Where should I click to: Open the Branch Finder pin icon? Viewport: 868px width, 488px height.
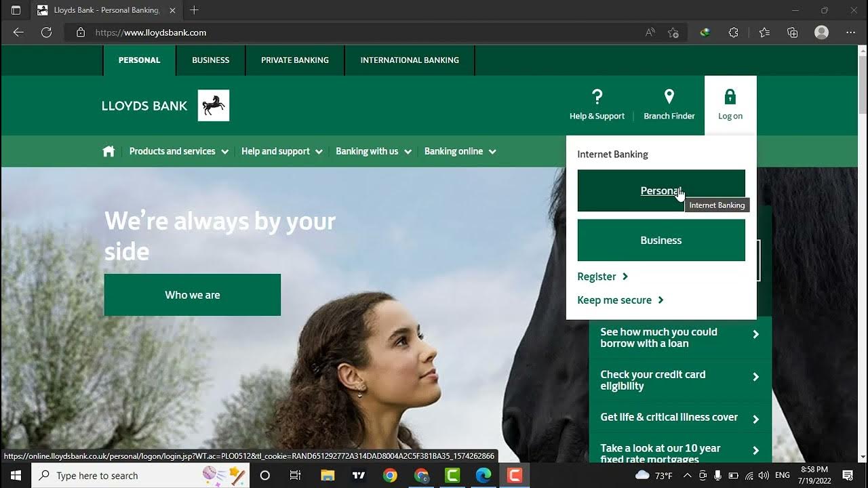click(x=669, y=96)
